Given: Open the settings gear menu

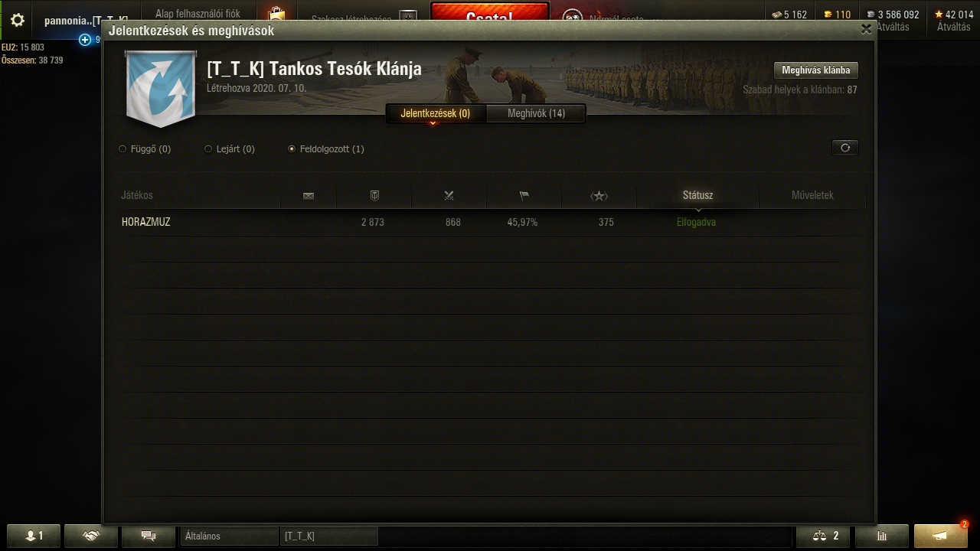Looking at the screenshot, I should 17,20.
